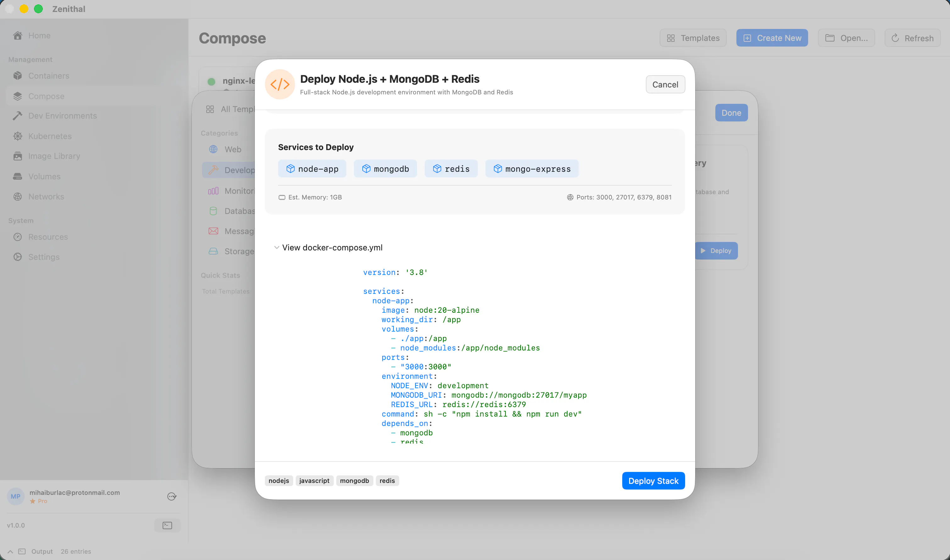Click the Home house icon in sidebar

(17, 36)
